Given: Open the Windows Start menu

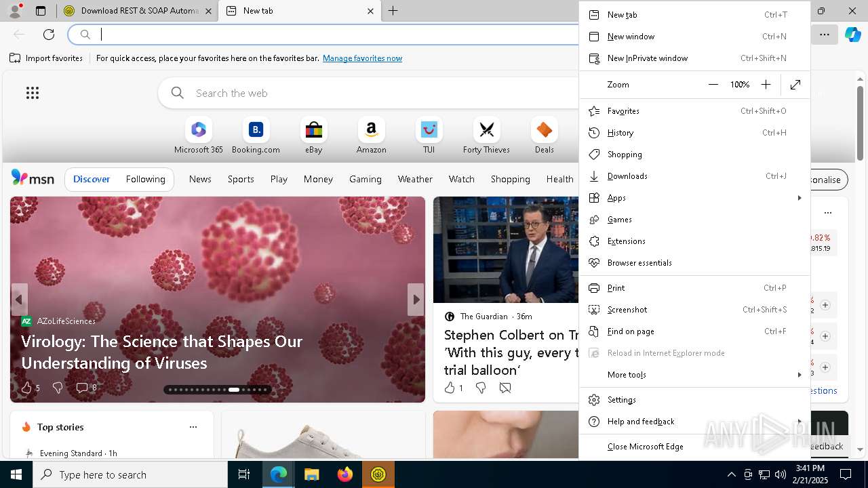Looking at the screenshot, I should pos(16,474).
